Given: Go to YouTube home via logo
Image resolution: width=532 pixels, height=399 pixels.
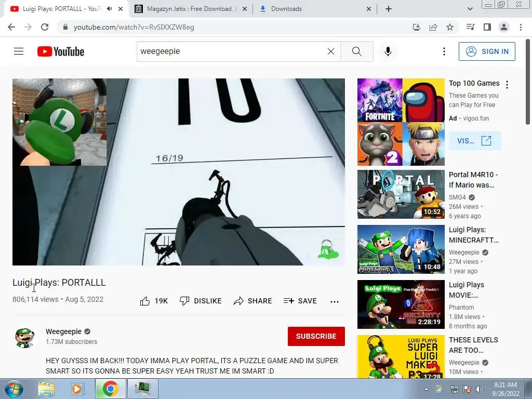Looking at the screenshot, I should click(x=61, y=51).
